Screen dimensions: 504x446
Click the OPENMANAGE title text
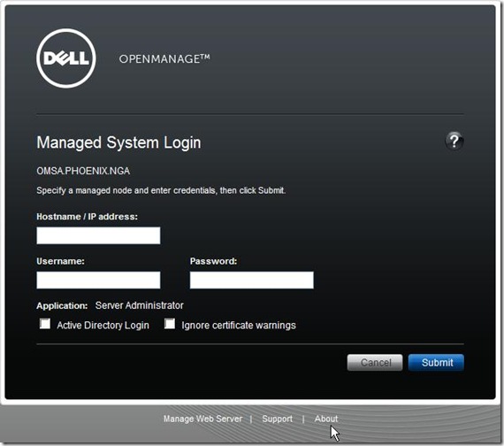point(164,59)
